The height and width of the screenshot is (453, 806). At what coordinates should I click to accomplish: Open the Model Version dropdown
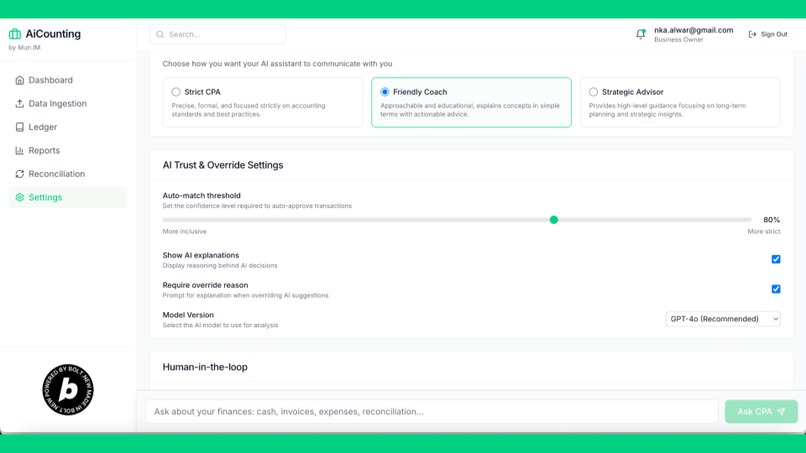[723, 319]
